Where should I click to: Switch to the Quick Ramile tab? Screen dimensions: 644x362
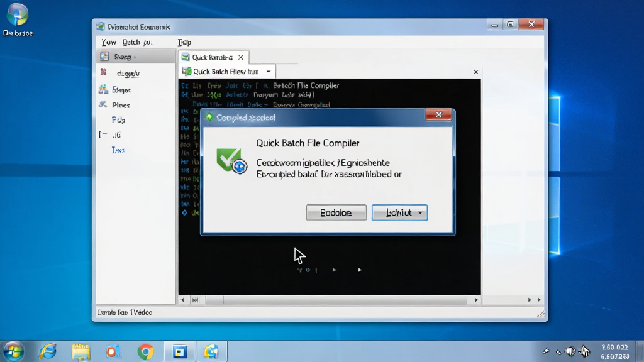click(x=212, y=57)
